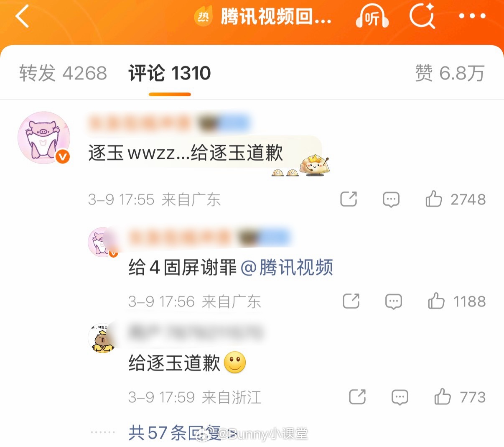Open the @腾讯视频 mention link
The image size is (504, 447).
click(287, 268)
